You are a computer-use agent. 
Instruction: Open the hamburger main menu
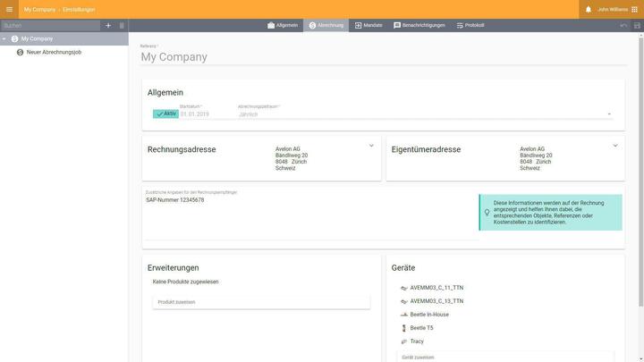[10, 9]
